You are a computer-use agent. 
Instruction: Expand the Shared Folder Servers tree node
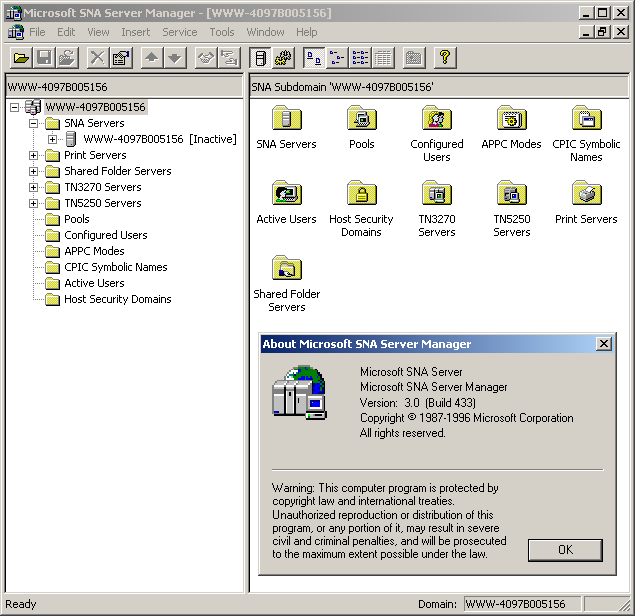point(34,171)
